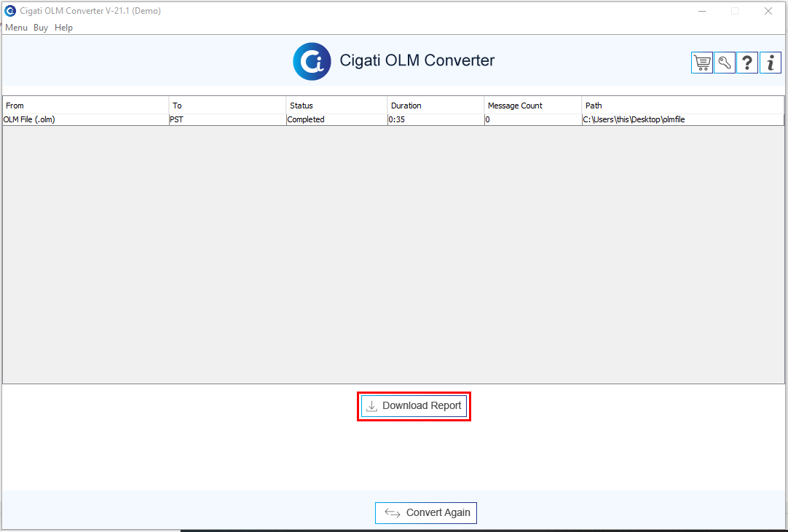Image resolution: width=788 pixels, height=532 pixels.
Task: Click the Convert Again button
Action: coord(426,513)
